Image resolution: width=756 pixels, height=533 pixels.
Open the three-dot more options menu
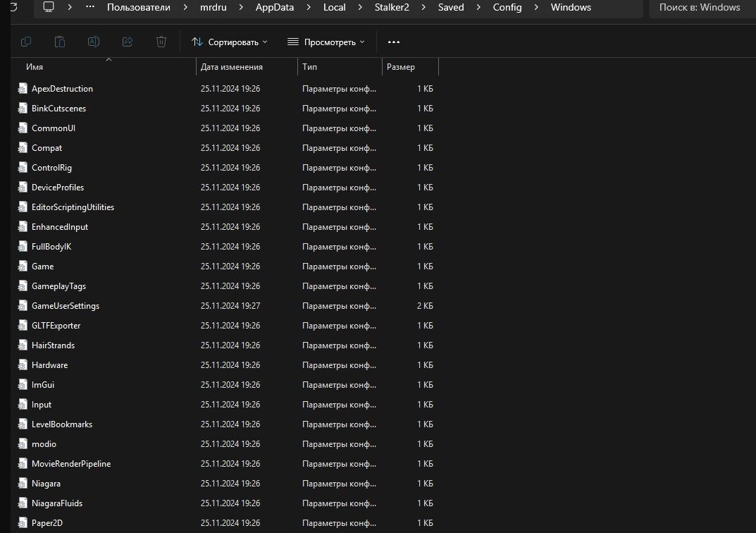point(394,42)
